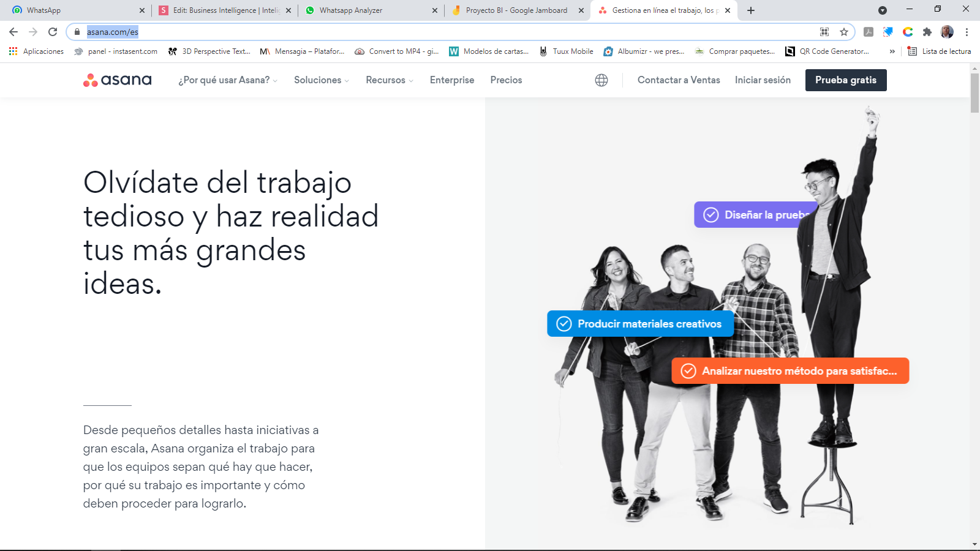The image size is (980, 551).
Task: Open tab search dropdown arrow
Action: point(883,10)
